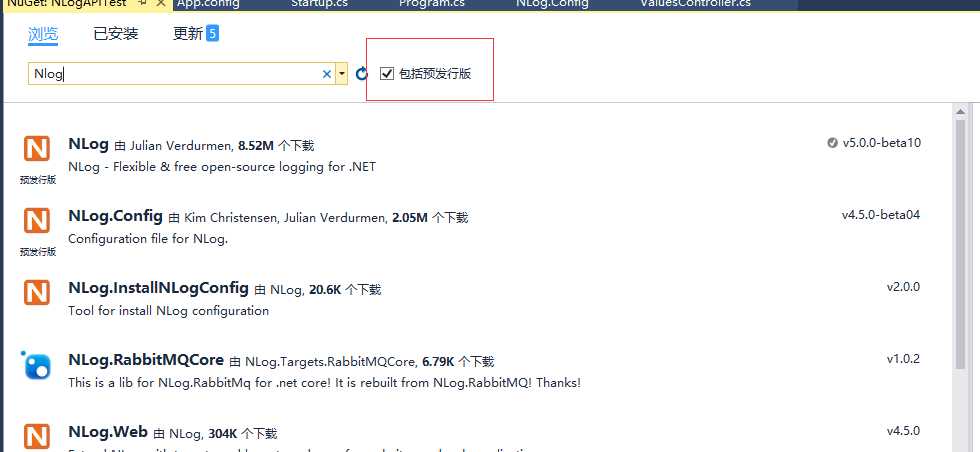Open the Startup.cs document tab
Viewport: 980px width, 452px height.
pyautogui.click(x=319, y=3)
